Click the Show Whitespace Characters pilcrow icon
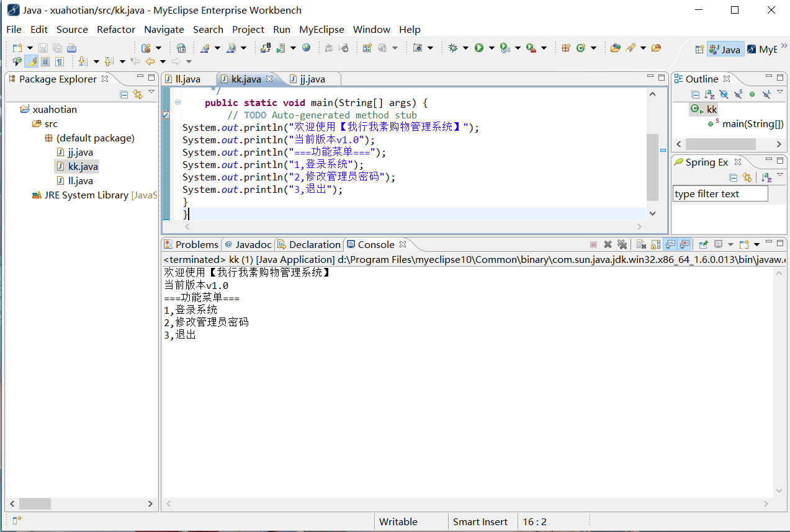This screenshot has height=532, width=790. 60,61
